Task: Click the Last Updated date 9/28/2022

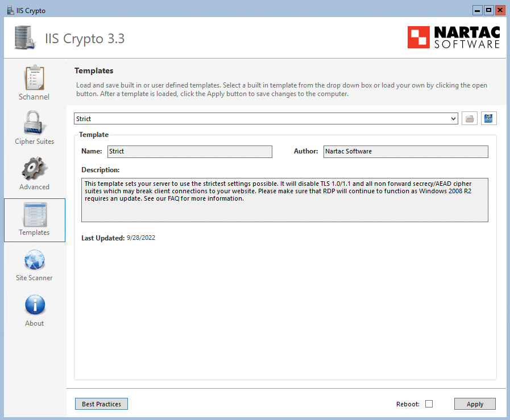Action: click(141, 238)
